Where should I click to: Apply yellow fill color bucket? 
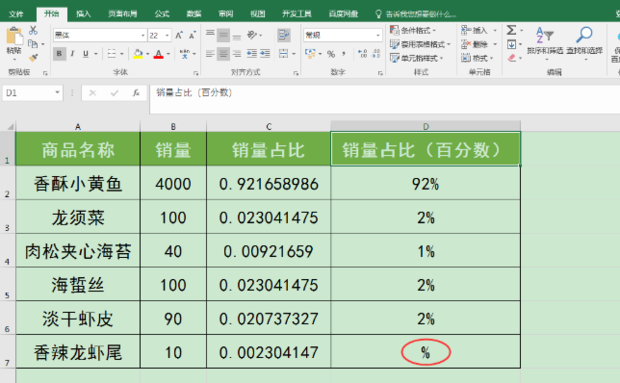coord(138,54)
